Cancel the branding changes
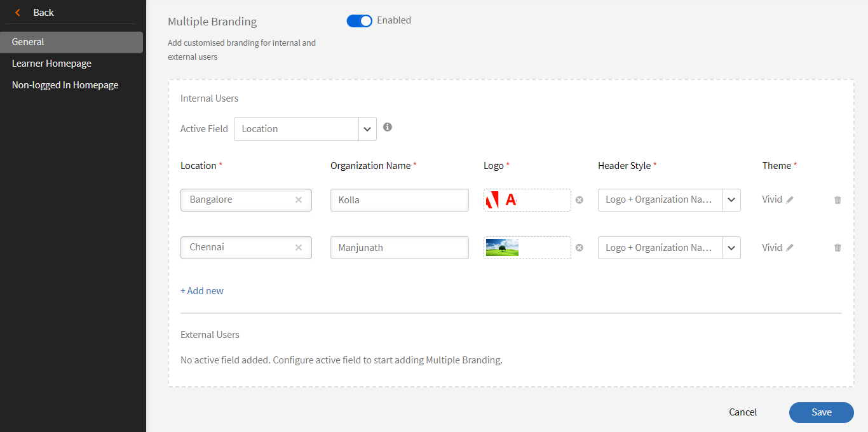Image resolution: width=868 pixels, height=432 pixels. click(x=743, y=412)
